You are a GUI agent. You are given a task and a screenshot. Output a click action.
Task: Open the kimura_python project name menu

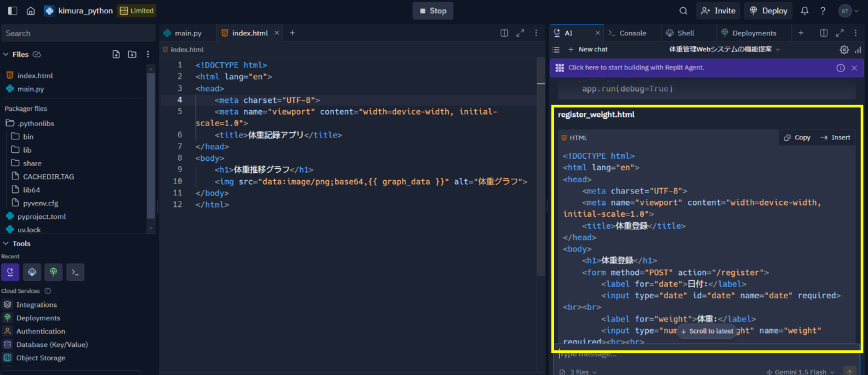coord(79,11)
